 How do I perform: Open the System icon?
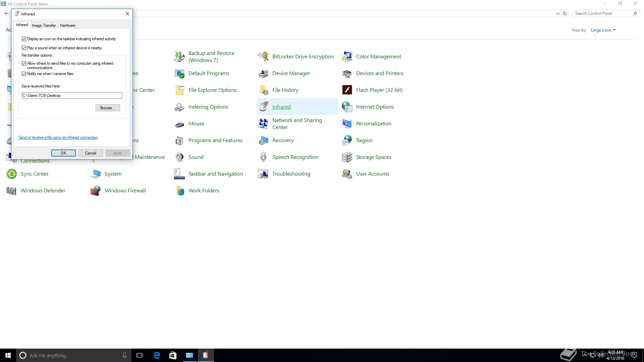click(x=96, y=174)
